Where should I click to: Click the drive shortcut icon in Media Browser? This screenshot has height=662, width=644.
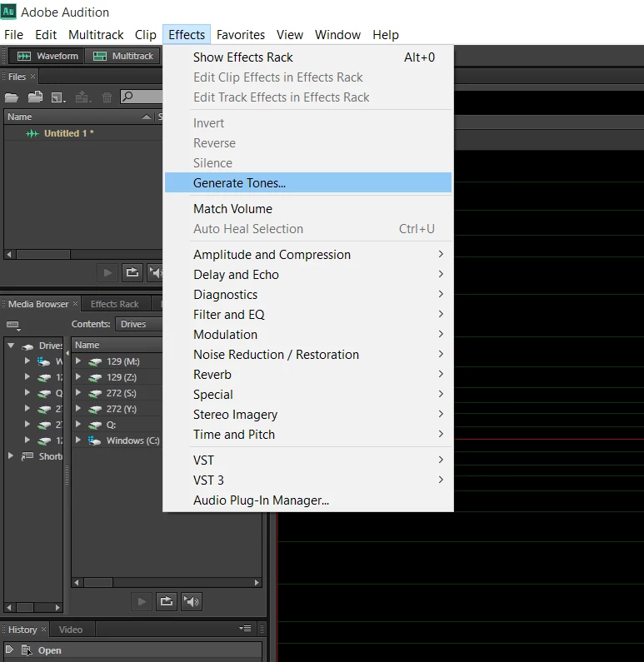13,325
